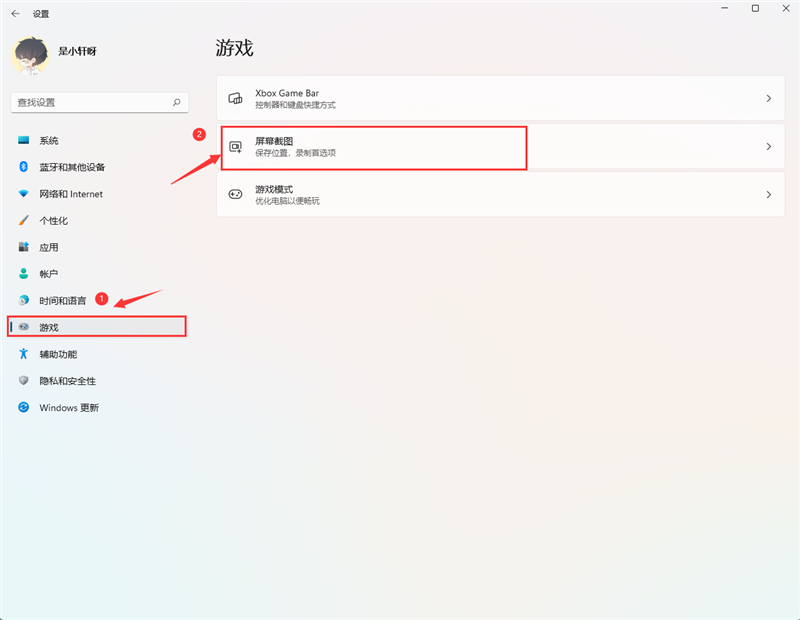Click the back arrow next to 设置
800x620 pixels.
point(14,14)
